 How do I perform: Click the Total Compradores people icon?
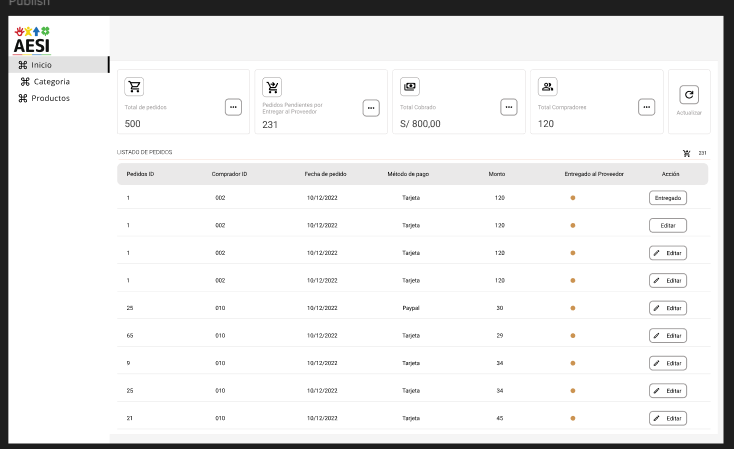[547, 87]
